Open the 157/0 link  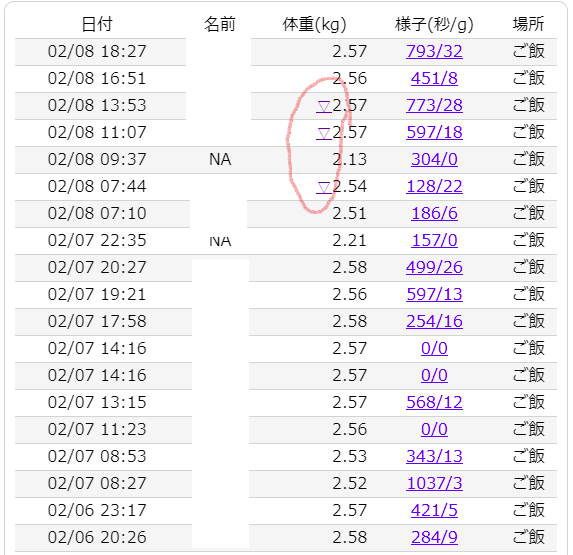(434, 240)
